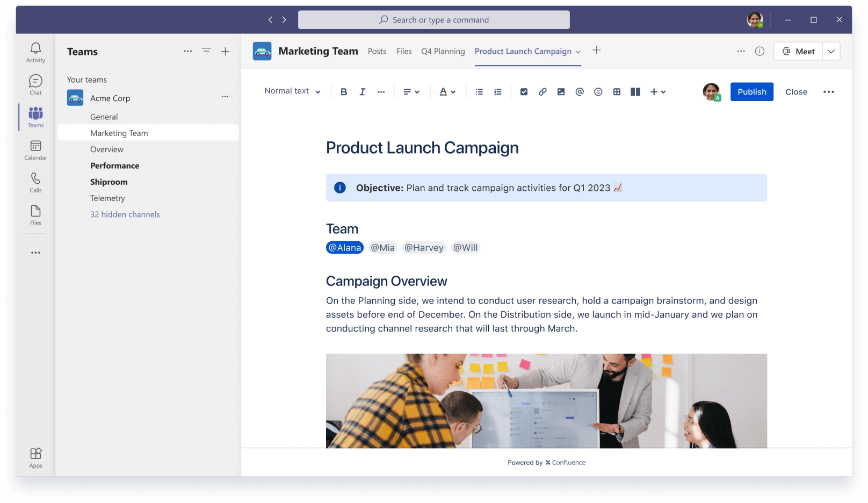Viewport: 868px width, 503px height.
Task: Apply bold formatting
Action: point(343,91)
